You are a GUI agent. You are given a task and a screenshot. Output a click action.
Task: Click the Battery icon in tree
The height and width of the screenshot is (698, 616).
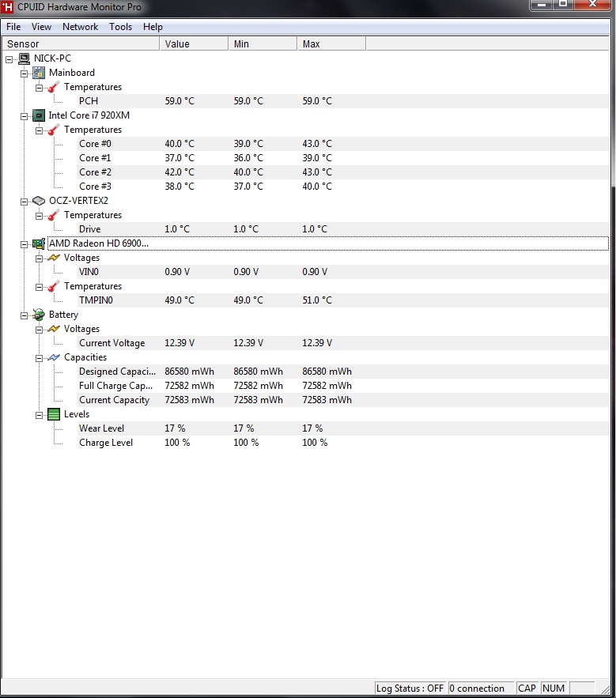tap(39, 315)
